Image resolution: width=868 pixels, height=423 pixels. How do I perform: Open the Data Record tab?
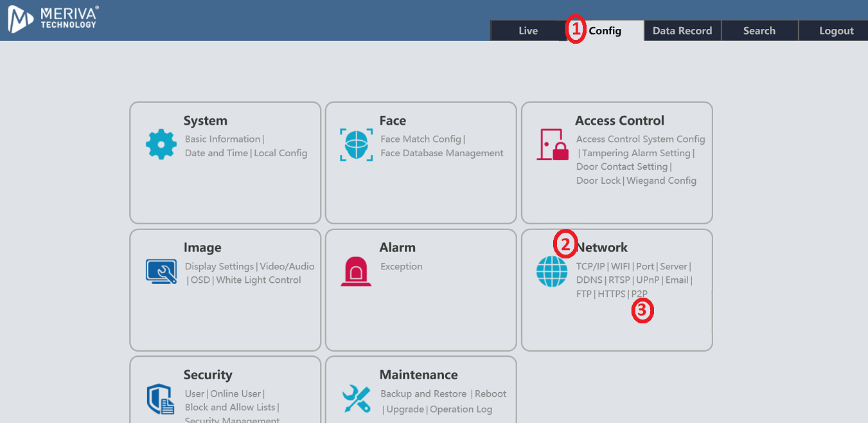coord(682,31)
